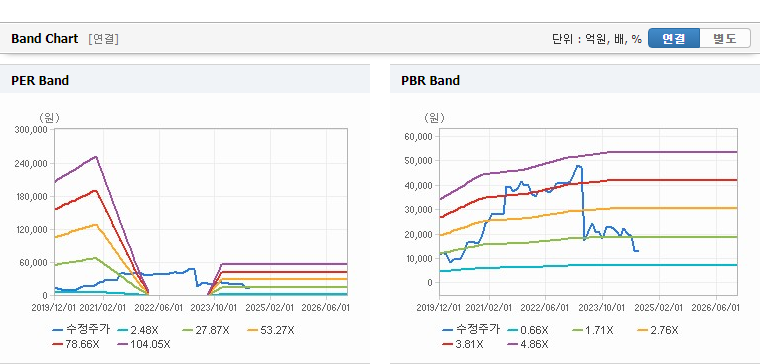The image size is (760, 364).
Task: Toggle 104.05X series in PER legend
Action: tap(143, 344)
